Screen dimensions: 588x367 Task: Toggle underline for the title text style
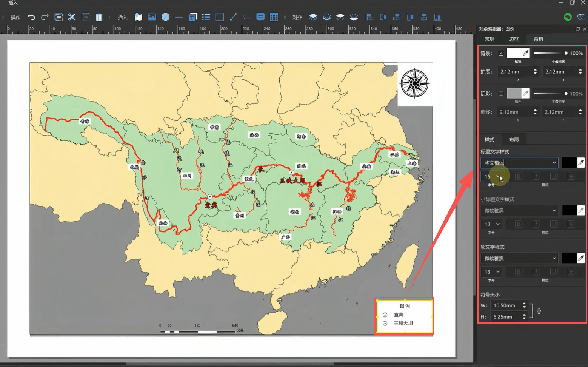(554, 176)
